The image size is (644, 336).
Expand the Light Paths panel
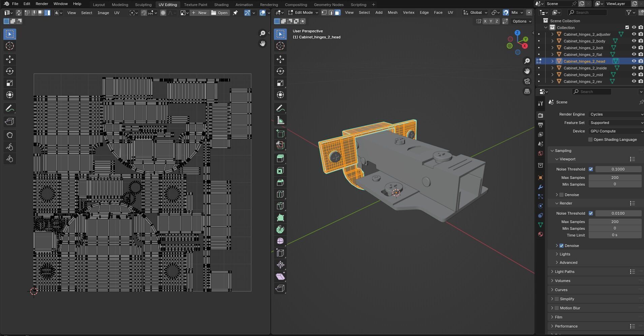click(564, 272)
